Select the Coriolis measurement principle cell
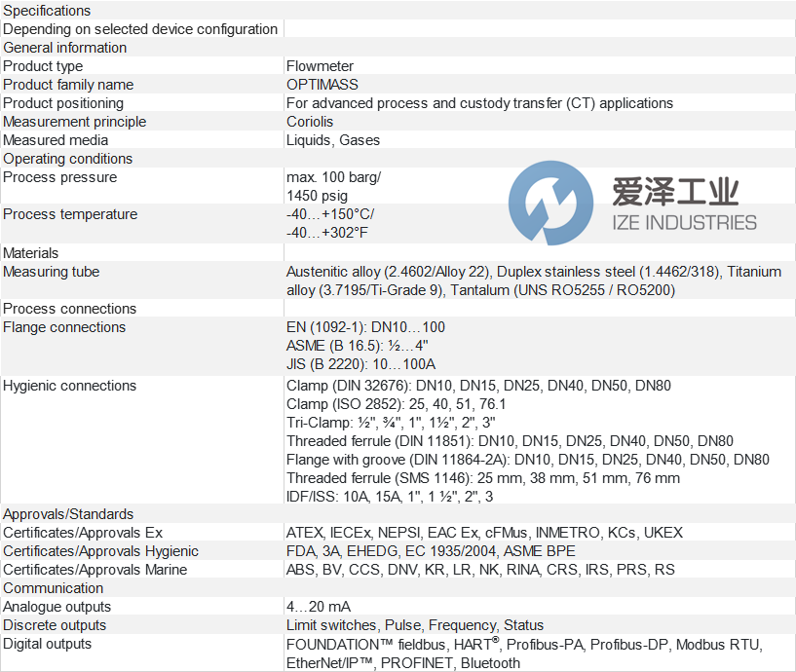The image size is (796, 672). [x=310, y=122]
